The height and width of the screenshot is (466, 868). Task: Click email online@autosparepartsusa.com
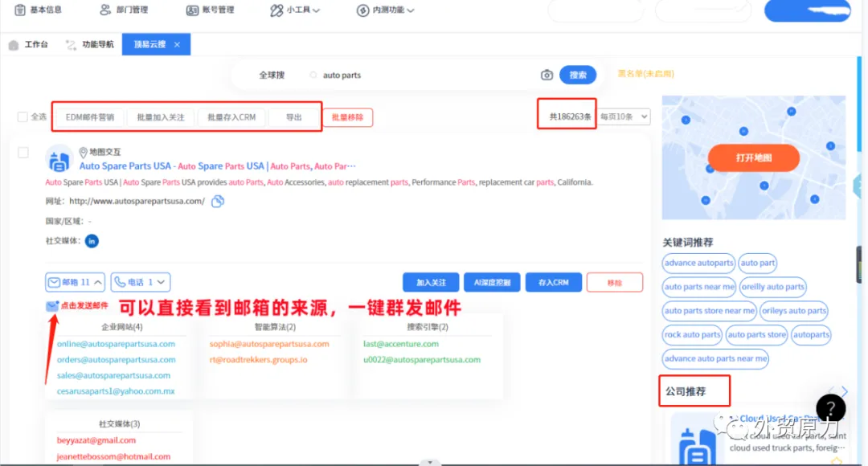116,344
